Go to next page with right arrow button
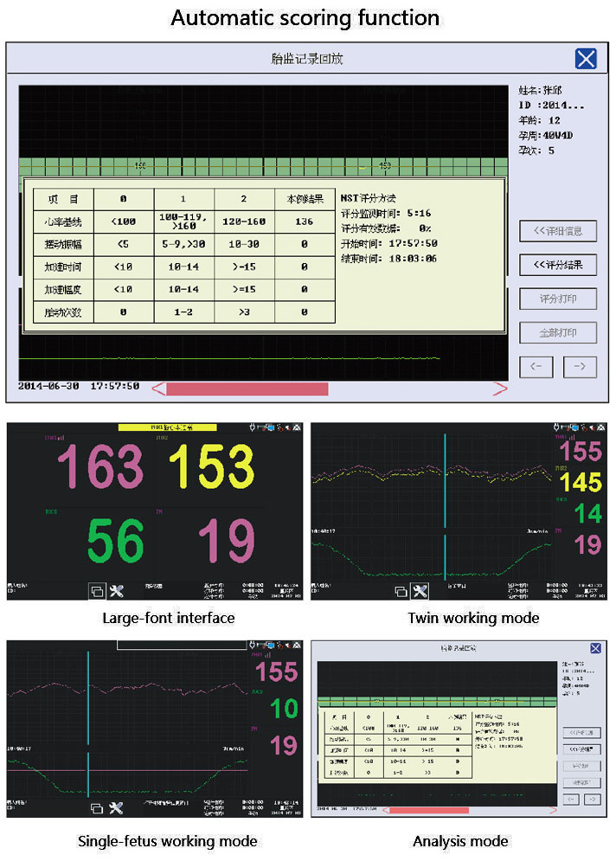The height and width of the screenshot is (861, 616). pos(580,366)
